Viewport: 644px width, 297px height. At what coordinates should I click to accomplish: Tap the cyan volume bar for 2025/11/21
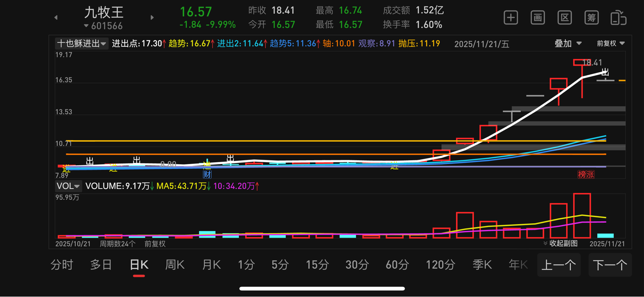(x=605, y=236)
